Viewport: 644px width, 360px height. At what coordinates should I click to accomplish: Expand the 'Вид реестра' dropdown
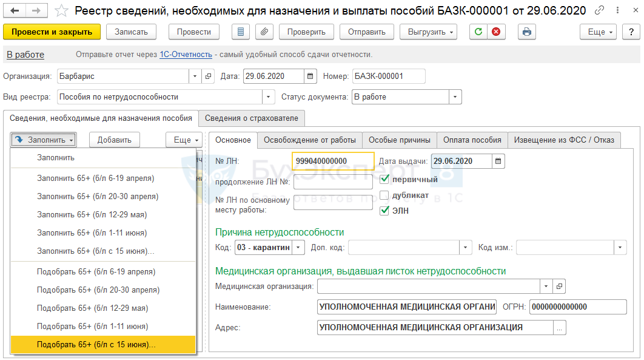click(269, 97)
